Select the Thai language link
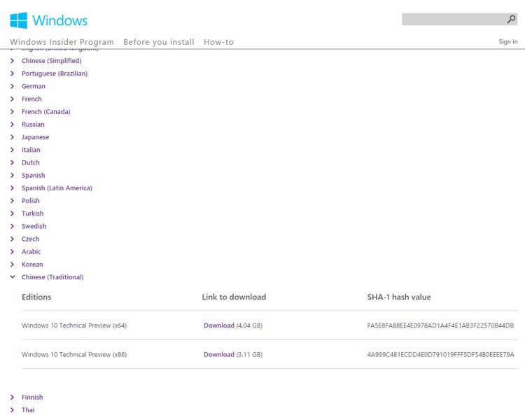The image size is (525, 420). (x=28, y=410)
